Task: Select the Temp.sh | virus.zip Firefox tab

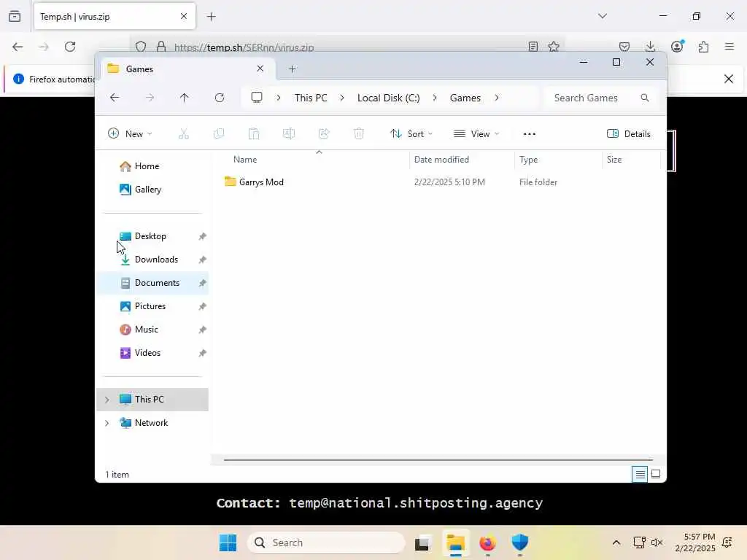Action: (x=115, y=17)
